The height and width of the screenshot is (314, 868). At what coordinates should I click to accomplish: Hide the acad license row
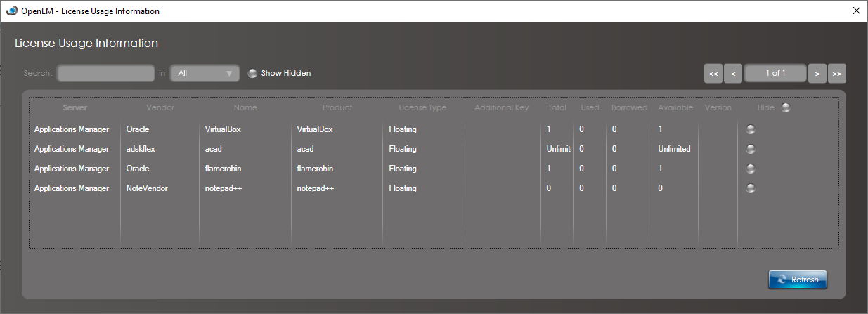coord(750,149)
